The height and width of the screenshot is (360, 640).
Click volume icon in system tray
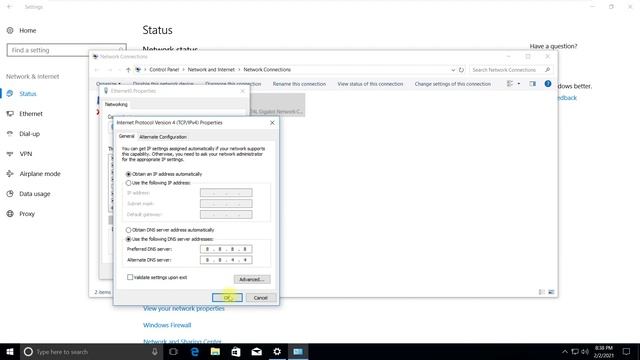coord(585,352)
